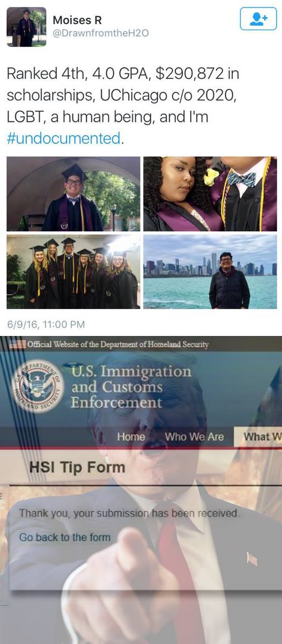Select the Who We Are tab
Viewport: 282px width, 644px height.
pos(194,437)
